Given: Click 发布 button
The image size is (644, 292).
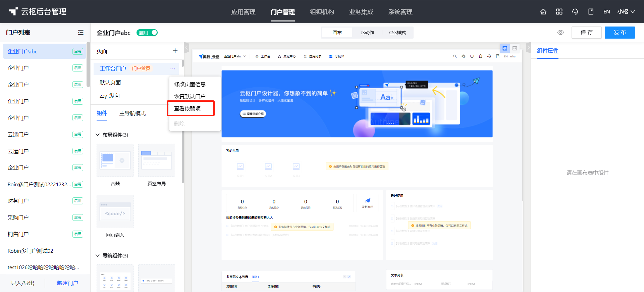Looking at the screenshot, I should [x=620, y=33].
